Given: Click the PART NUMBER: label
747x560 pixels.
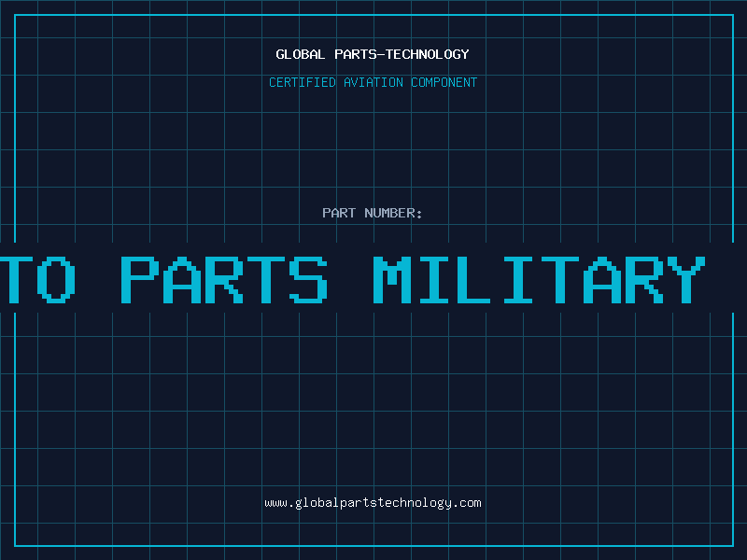Looking at the screenshot, I should [373, 213].
